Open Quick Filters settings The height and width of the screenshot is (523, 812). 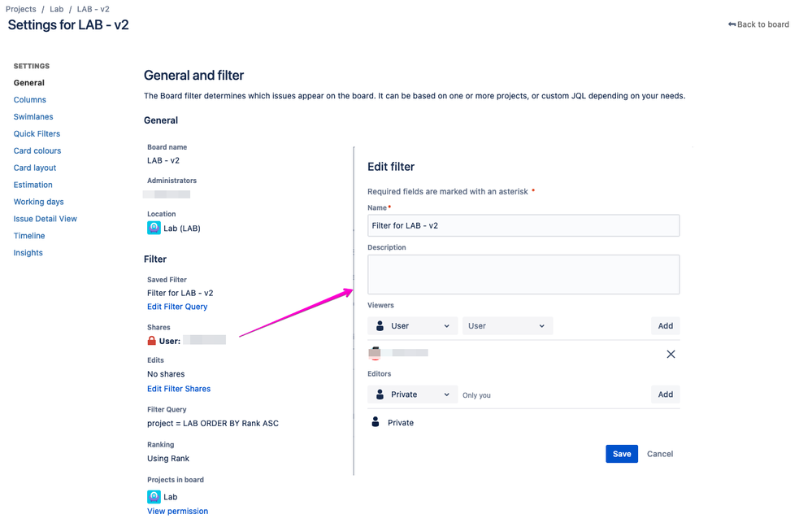pyautogui.click(x=37, y=133)
